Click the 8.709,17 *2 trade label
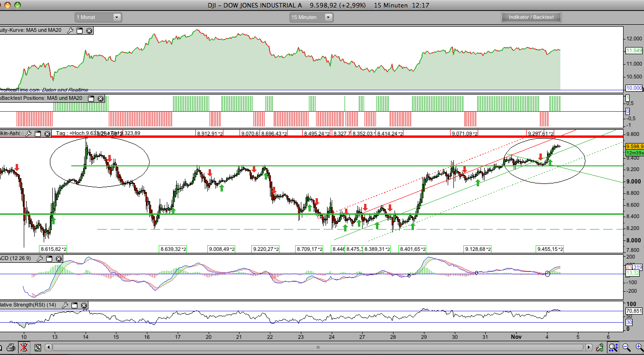644x355 pixels. click(x=309, y=249)
